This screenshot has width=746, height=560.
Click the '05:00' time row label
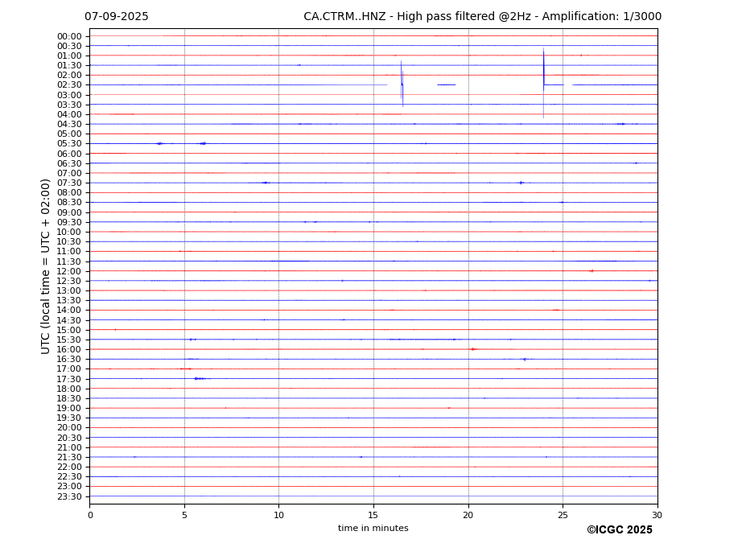click(69, 134)
